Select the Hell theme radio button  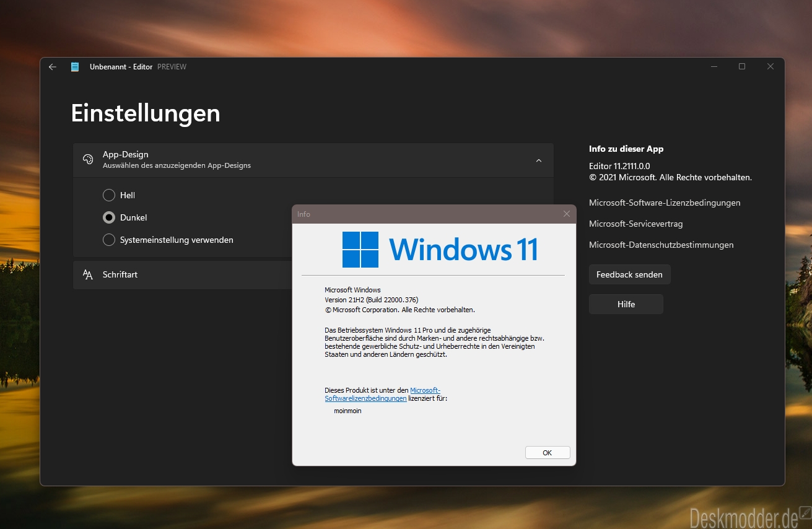coord(109,195)
